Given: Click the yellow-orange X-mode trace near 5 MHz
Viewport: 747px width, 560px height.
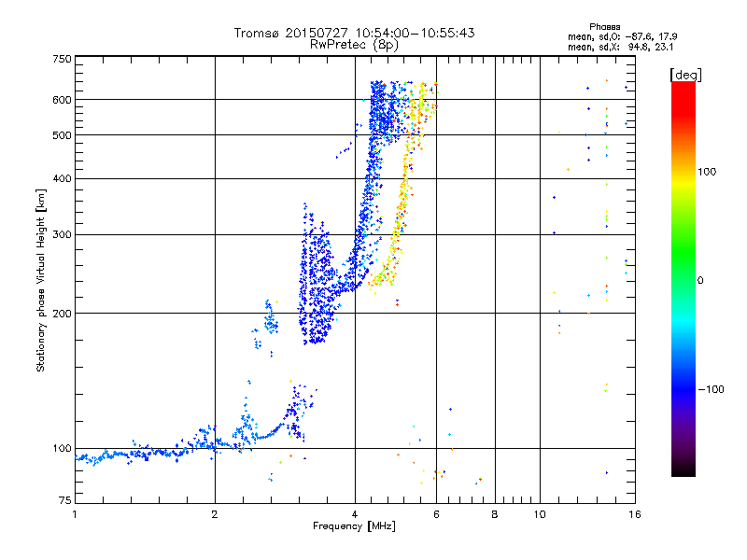Looking at the screenshot, I should click(402, 200).
